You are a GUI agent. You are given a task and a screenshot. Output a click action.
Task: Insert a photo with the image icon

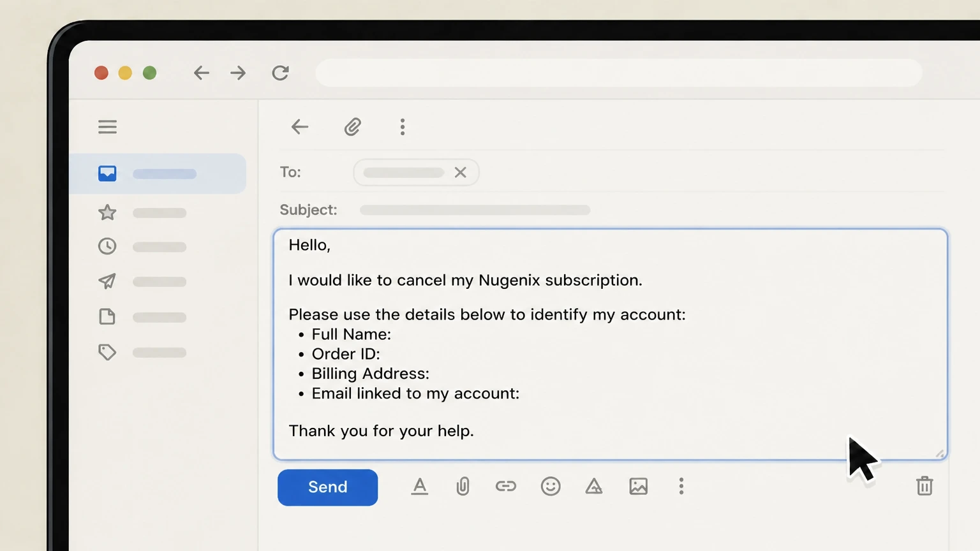[638, 487]
